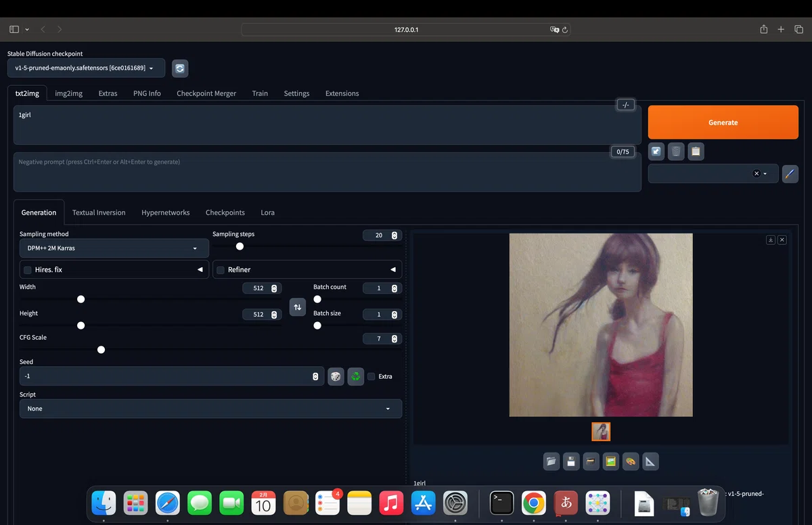The height and width of the screenshot is (525, 812).
Task: Refresh the checkpoint list icon
Action: pos(179,68)
